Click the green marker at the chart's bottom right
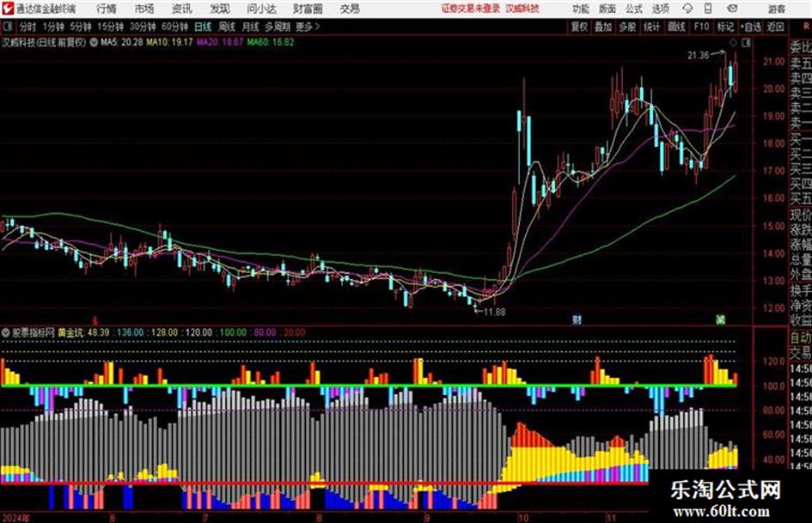Screen dimensions: 812x523 [720, 319]
